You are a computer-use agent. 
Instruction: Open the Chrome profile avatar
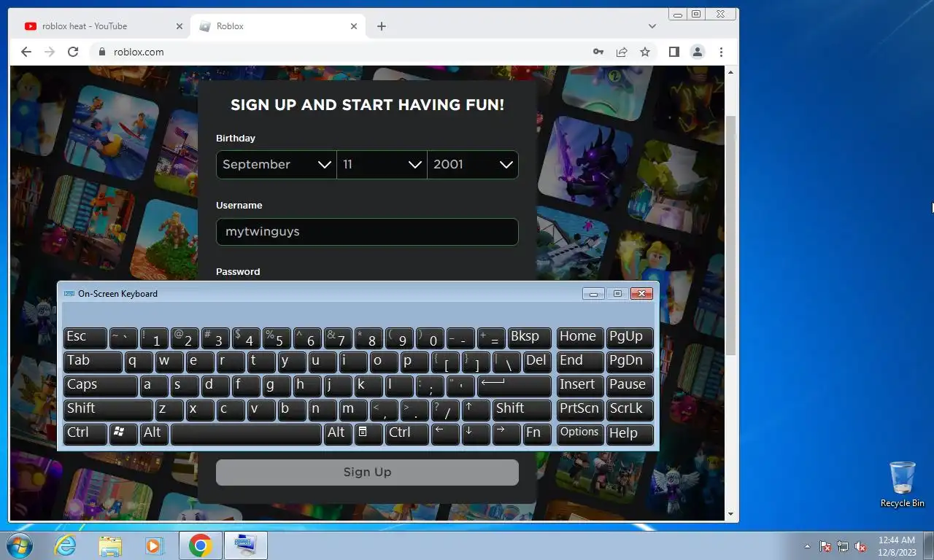point(698,52)
